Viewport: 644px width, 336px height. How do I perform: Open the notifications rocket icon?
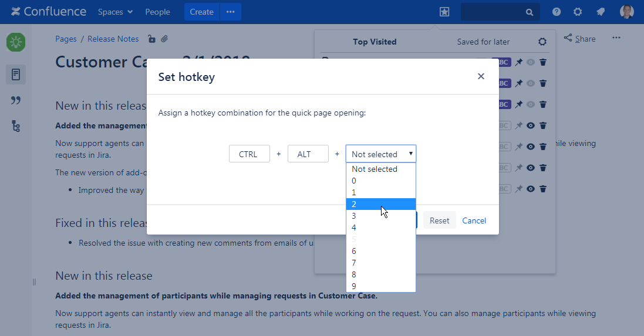(x=600, y=12)
